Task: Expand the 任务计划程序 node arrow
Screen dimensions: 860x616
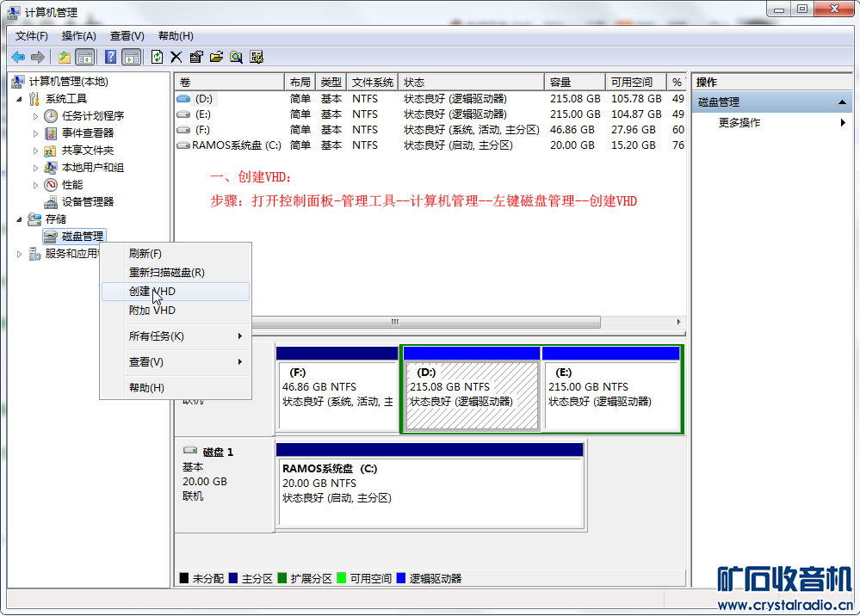Action: [35, 116]
